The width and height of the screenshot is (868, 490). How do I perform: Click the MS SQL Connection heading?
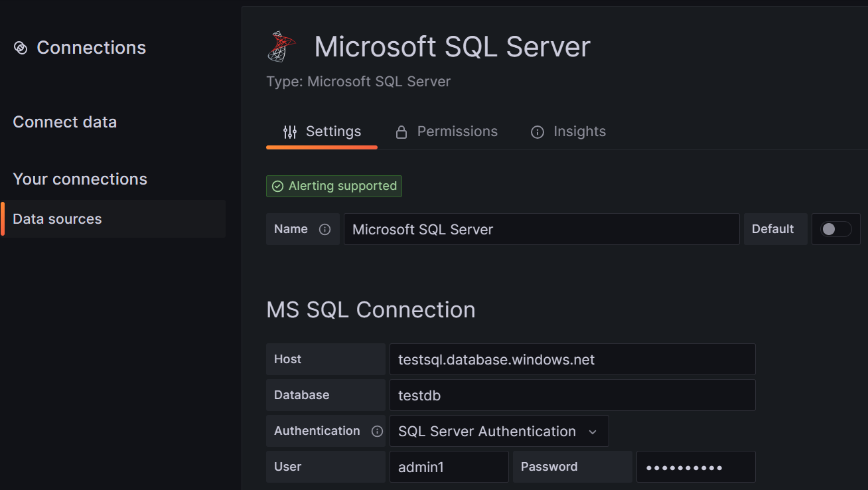371,310
